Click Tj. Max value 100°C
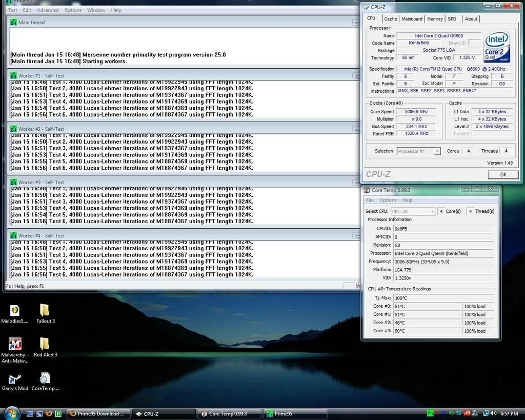This screenshot has width=525, height=420. pos(443,298)
